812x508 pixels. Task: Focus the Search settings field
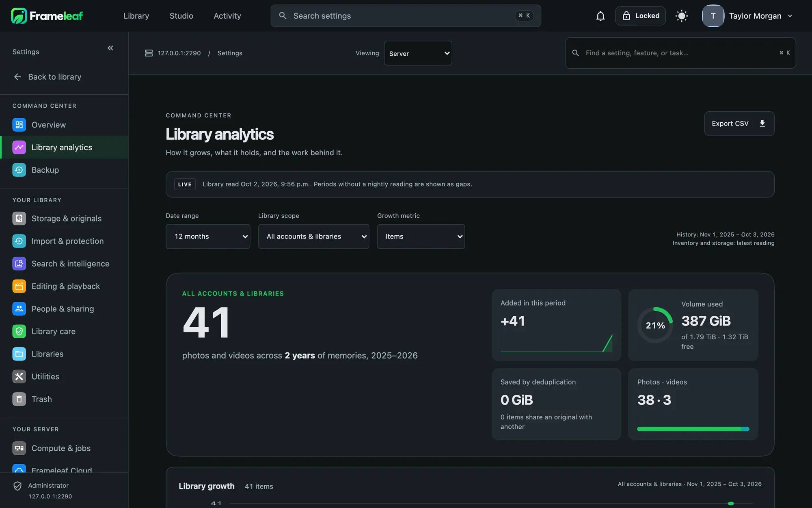pyautogui.click(x=406, y=16)
